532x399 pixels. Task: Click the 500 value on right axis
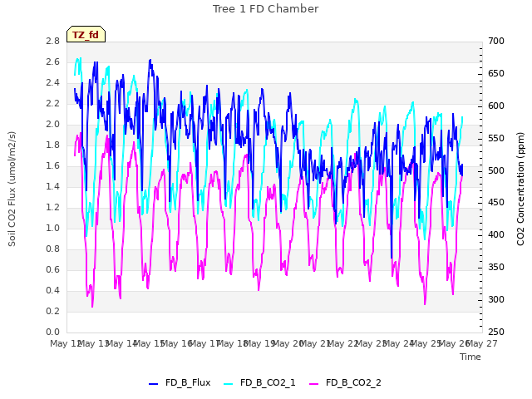(x=496, y=170)
